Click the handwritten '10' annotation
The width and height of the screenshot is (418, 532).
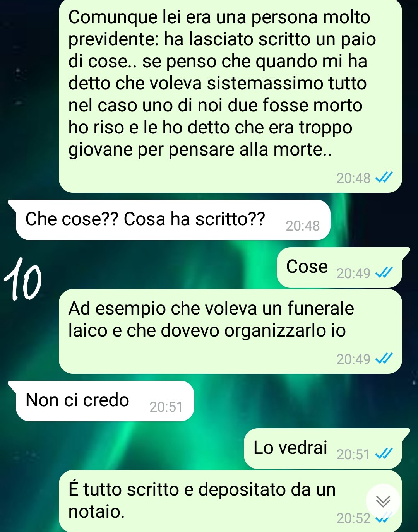(x=22, y=279)
